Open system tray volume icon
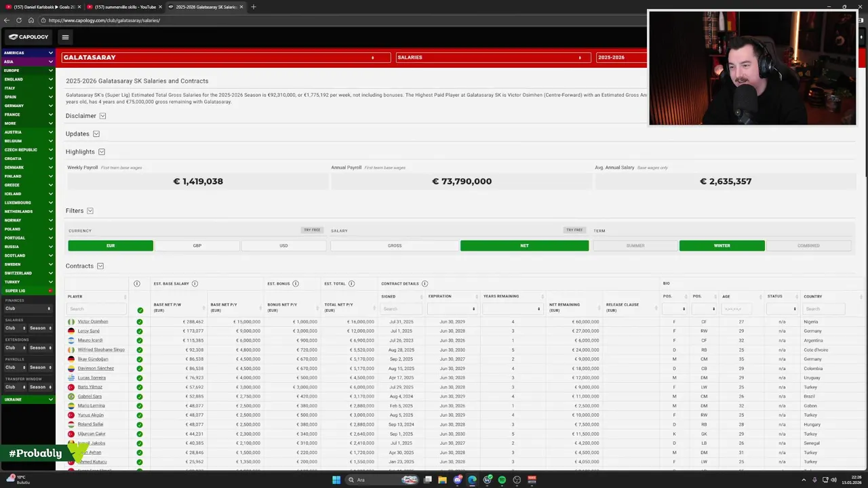868x488 pixels. pyautogui.click(x=833, y=480)
